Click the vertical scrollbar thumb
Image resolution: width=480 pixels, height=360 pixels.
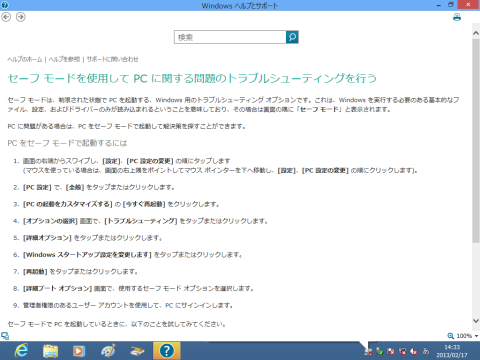point(476,140)
